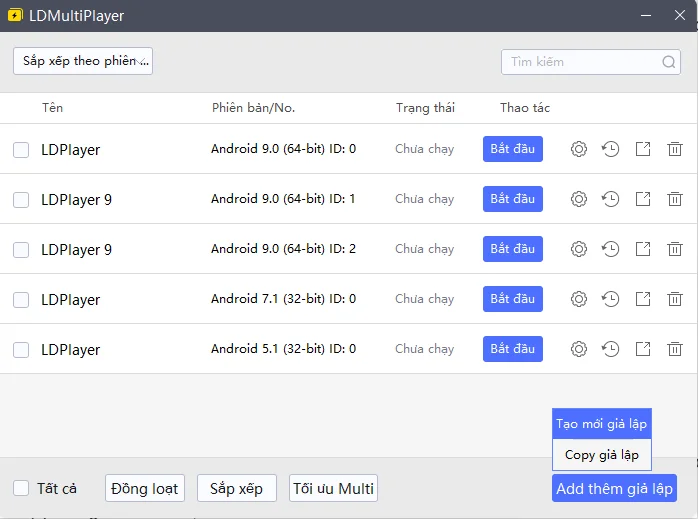The height and width of the screenshot is (519, 698).
Task: Click the name 'LDPlayer 9' in ID: 1 row
Action: coord(76,200)
